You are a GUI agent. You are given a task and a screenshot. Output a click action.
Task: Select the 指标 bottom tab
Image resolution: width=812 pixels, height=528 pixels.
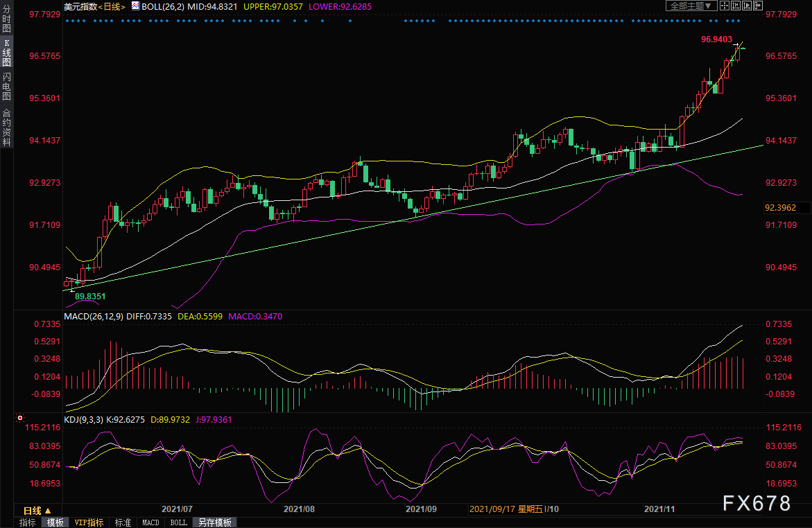point(28,522)
